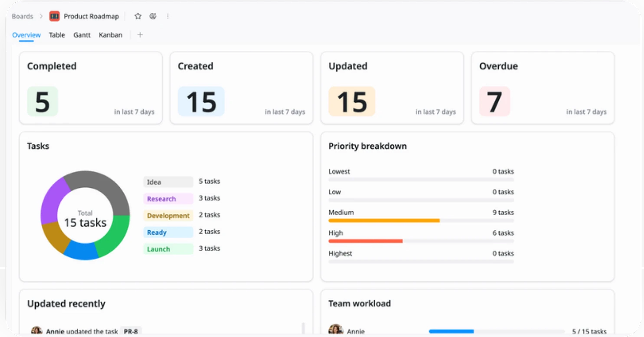Click the Research status label
This screenshot has width=644, height=337.
(x=168, y=198)
